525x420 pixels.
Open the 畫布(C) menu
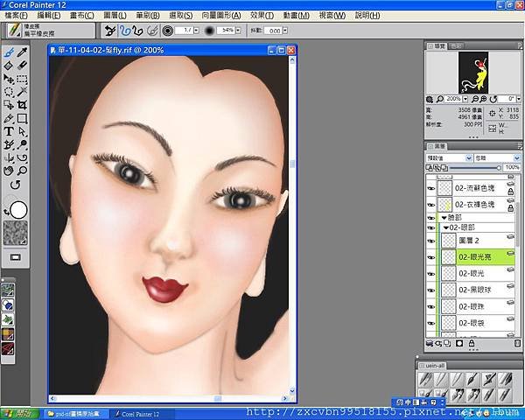(82, 16)
